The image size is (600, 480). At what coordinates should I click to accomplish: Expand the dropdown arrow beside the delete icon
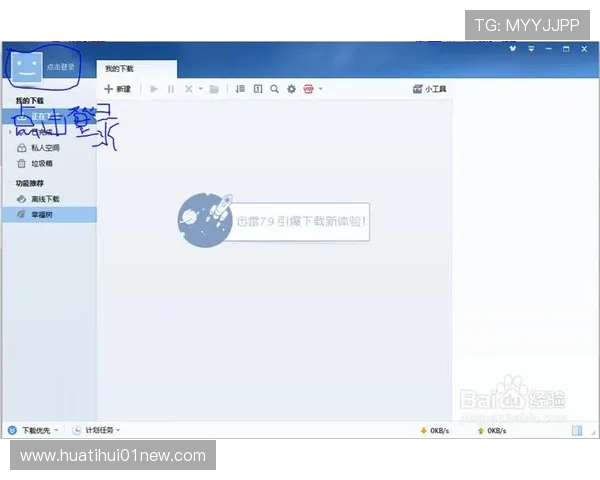click(x=201, y=88)
